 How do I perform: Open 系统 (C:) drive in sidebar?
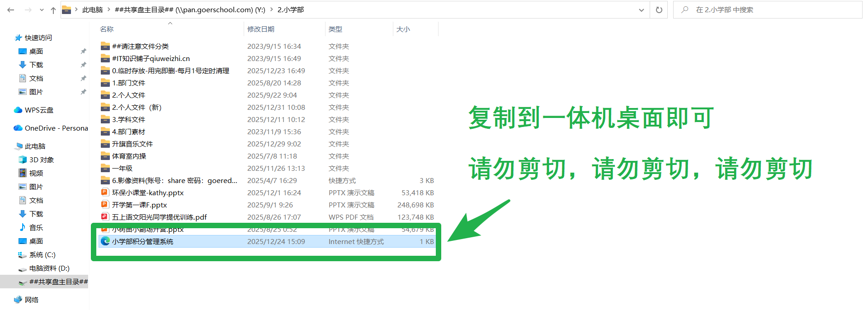click(x=42, y=254)
